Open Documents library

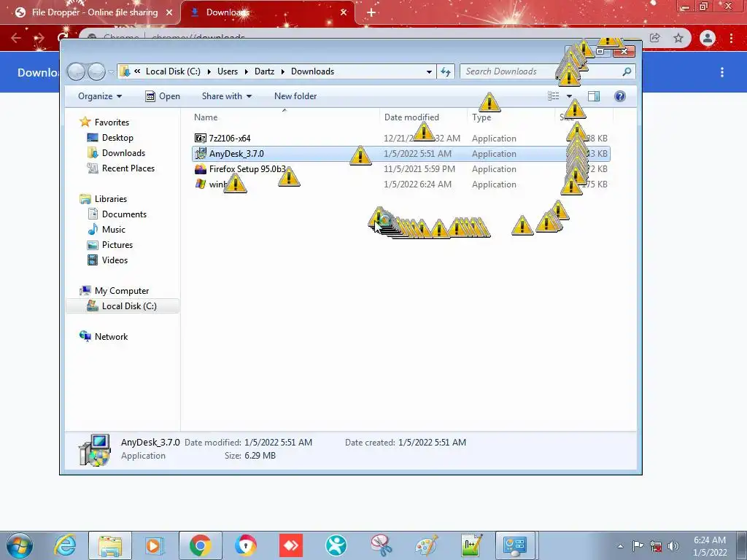[124, 214]
